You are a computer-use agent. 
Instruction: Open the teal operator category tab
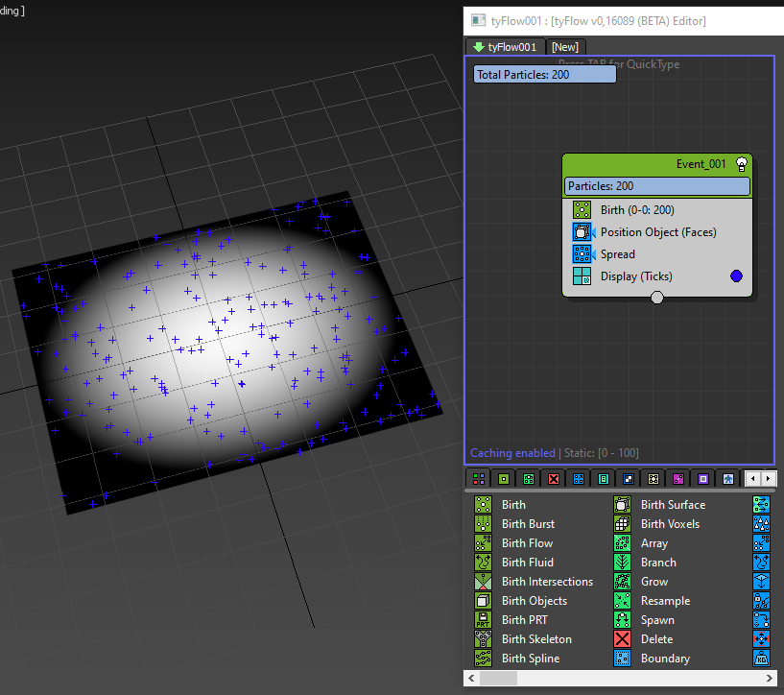tap(604, 479)
